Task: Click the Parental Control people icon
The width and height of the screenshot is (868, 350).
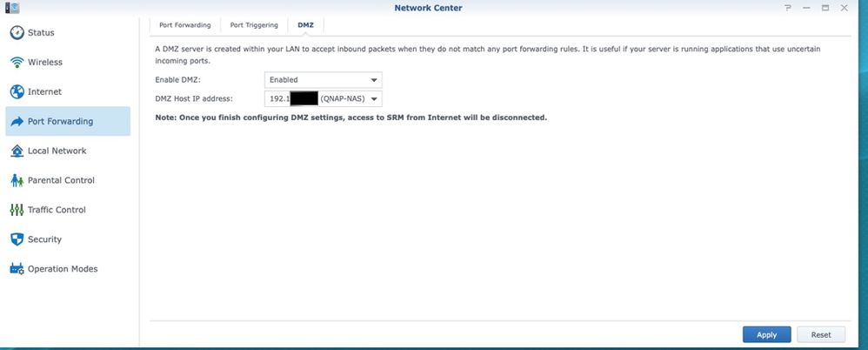Action: (x=17, y=180)
